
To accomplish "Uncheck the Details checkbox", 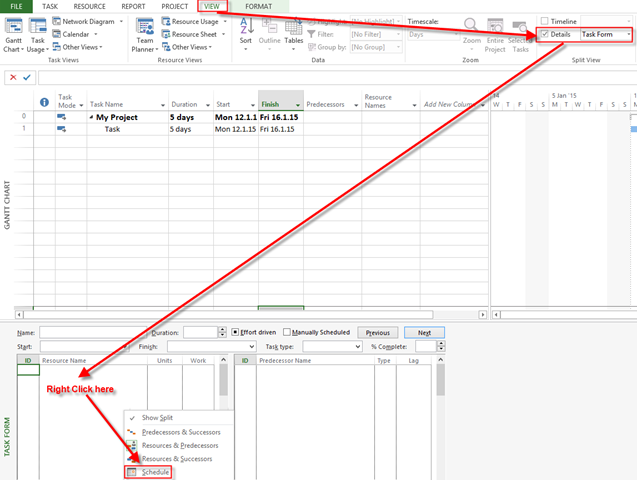I will (545, 35).
